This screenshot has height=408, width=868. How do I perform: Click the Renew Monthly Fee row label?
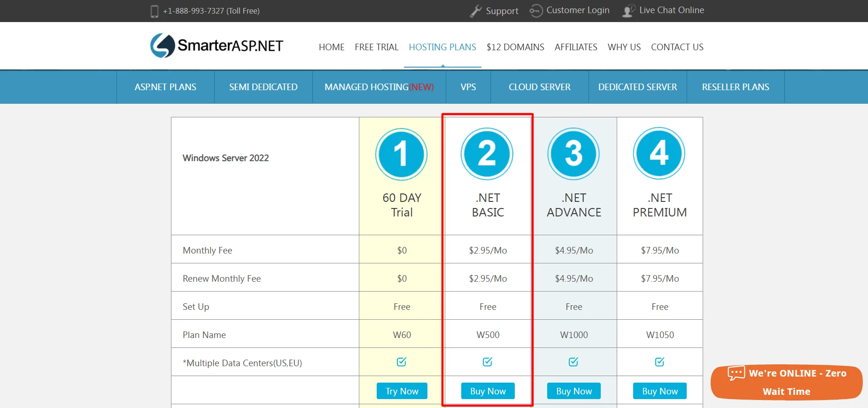222,278
